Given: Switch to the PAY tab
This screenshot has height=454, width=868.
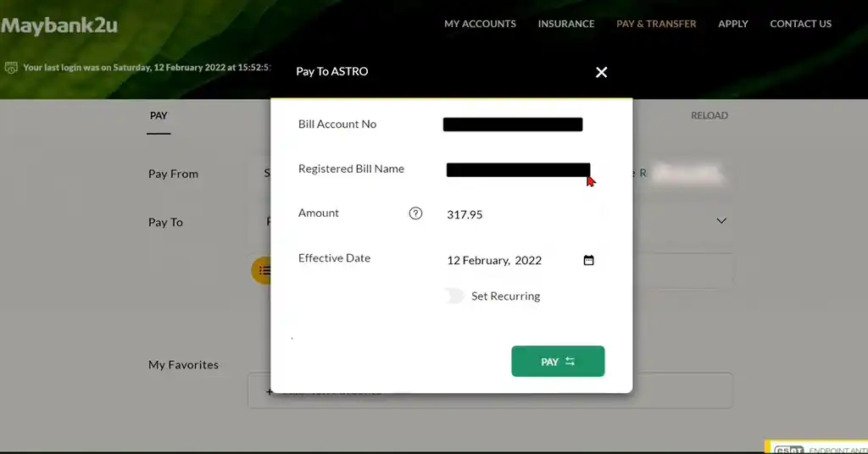Looking at the screenshot, I should click(159, 115).
